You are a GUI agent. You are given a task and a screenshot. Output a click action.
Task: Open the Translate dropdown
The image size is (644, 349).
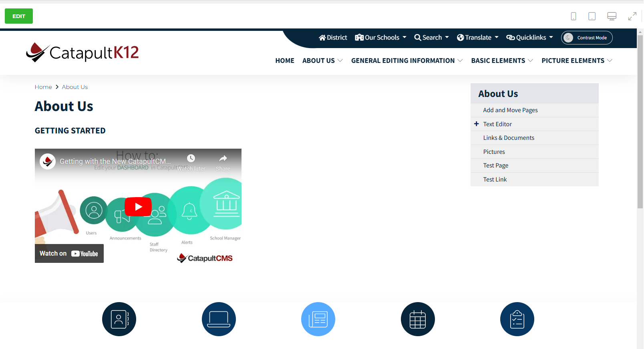click(477, 37)
